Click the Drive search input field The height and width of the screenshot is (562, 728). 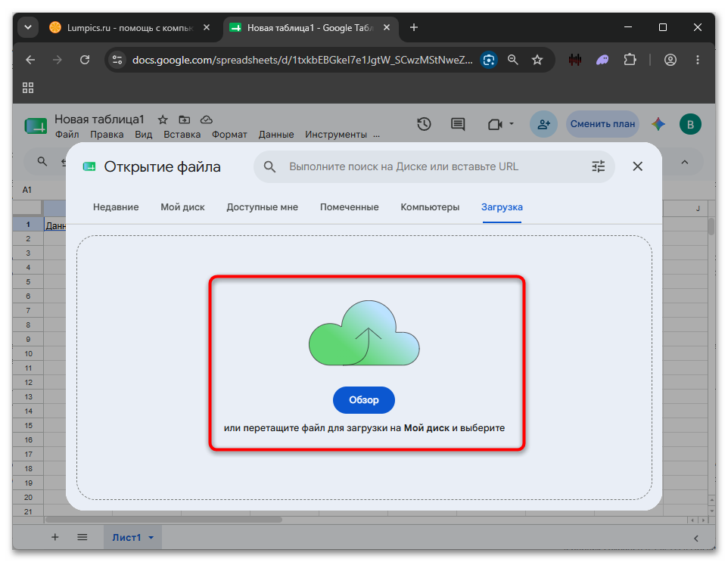pos(434,166)
